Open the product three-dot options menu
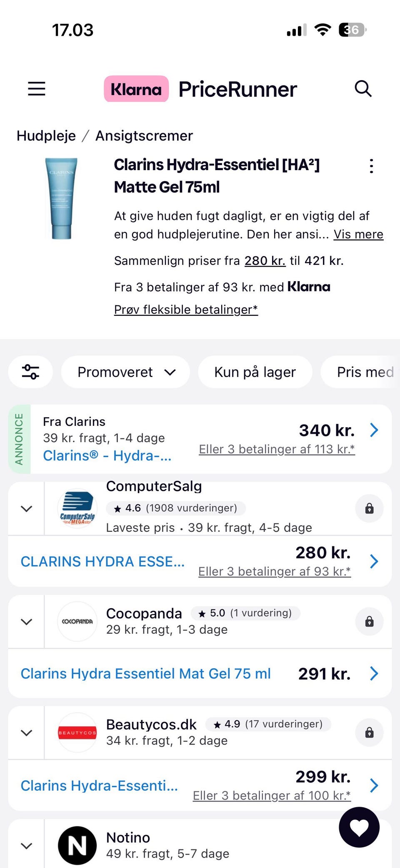Viewport: 400px width, 868px height. click(371, 166)
